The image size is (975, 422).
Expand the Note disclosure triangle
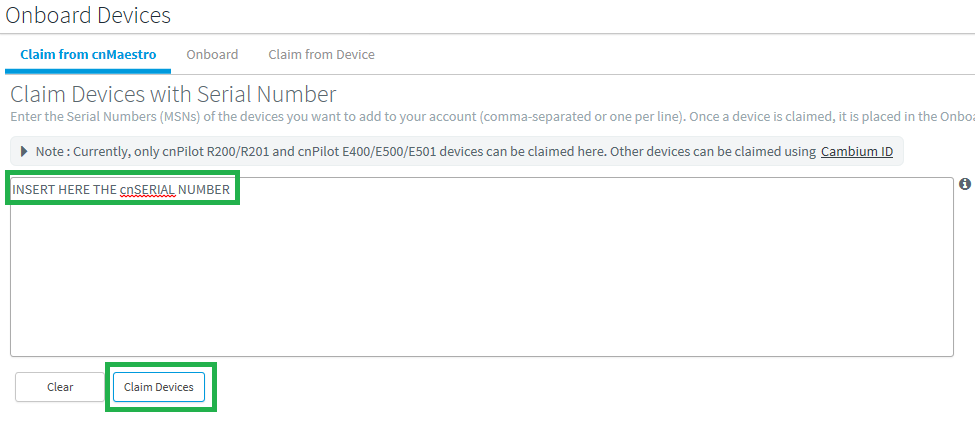pos(24,152)
